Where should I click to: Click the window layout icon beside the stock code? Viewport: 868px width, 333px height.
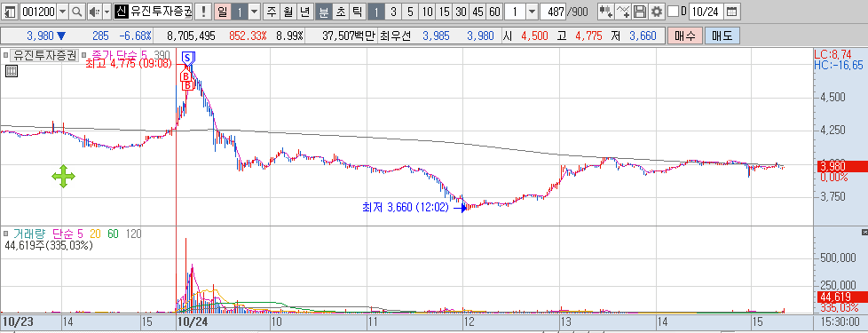point(10,11)
